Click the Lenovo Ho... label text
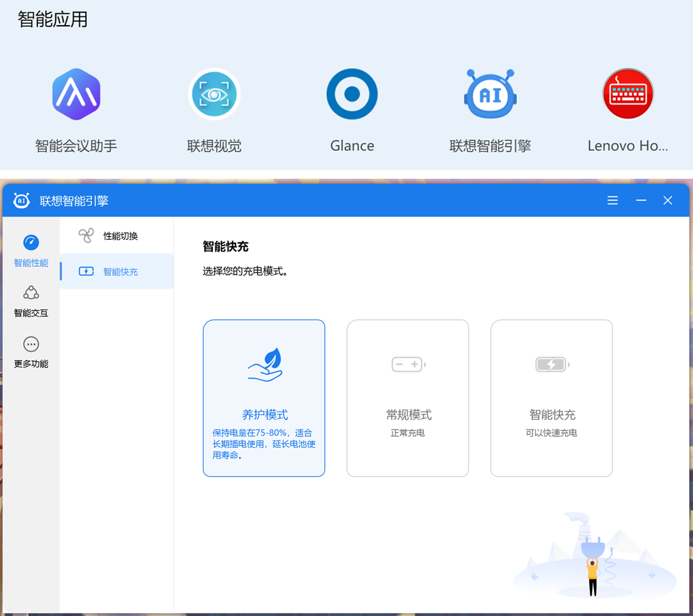This screenshot has height=616, width=693. [x=628, y=146]
